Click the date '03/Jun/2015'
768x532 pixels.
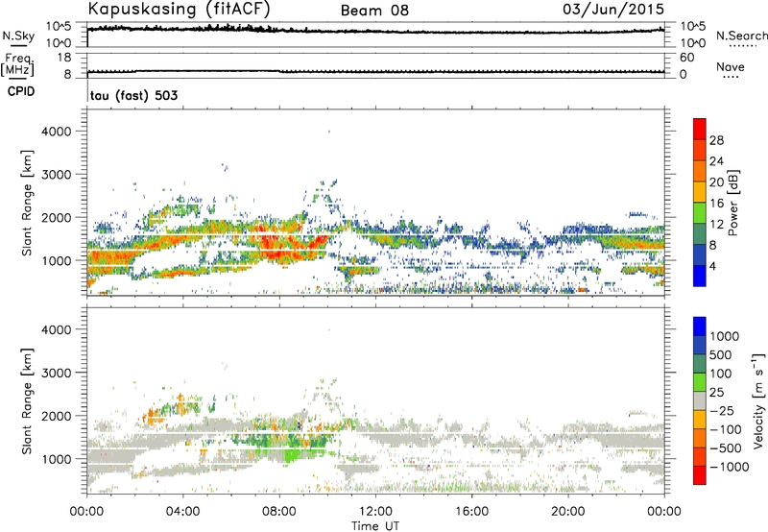click(613, 9)
